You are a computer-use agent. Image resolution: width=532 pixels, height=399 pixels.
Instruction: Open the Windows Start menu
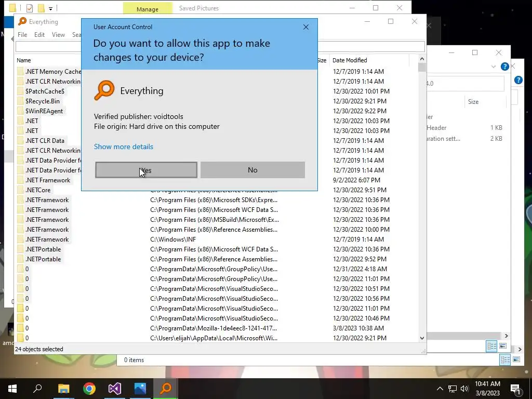click(12, 389)
